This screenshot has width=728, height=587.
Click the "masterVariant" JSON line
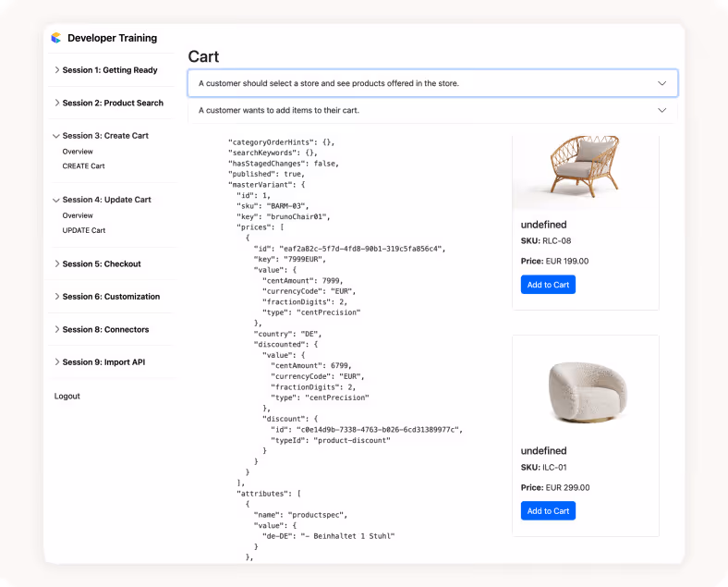[x=266, y=184]
